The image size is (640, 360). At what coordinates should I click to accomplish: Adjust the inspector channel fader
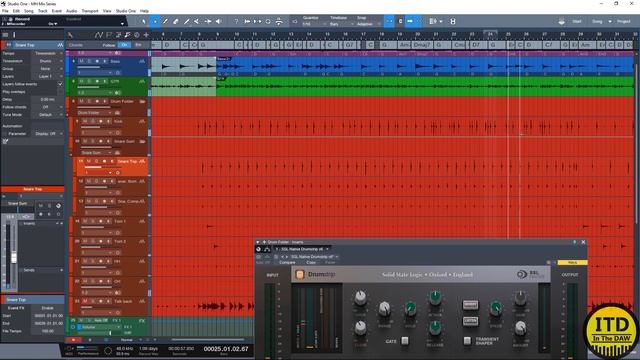point(14,257)
